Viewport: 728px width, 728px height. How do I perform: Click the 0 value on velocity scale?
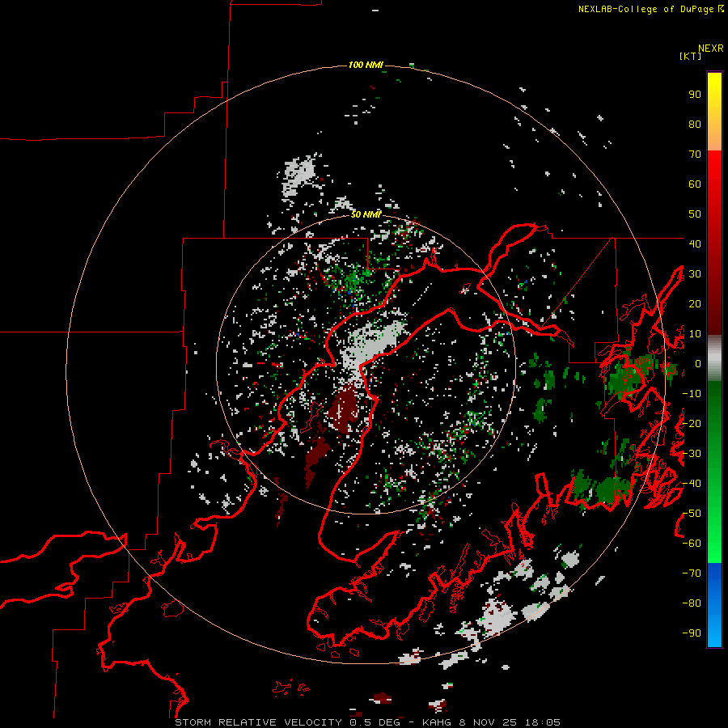pyautogui.click(x=697, y=363)
